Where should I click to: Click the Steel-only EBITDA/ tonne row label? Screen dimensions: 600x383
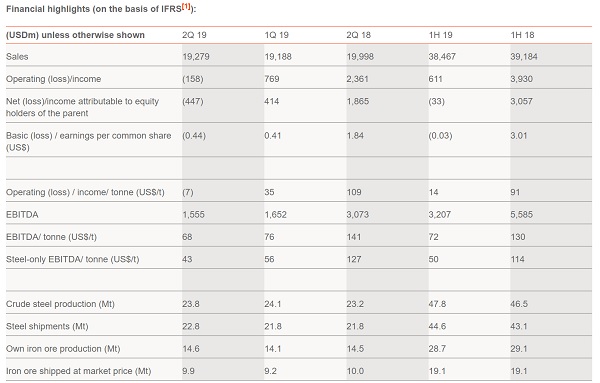(x=73, y=259)
